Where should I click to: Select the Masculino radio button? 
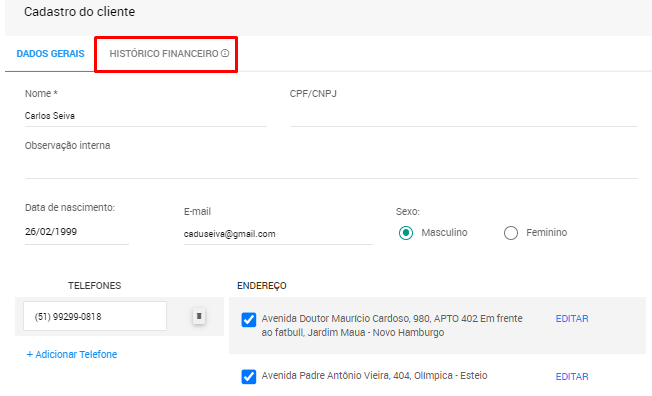point(406,233)
